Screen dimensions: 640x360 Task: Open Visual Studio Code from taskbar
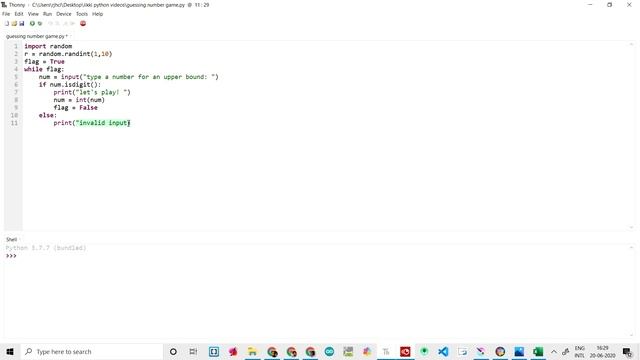pyautogui.click(x=443, y=351)
